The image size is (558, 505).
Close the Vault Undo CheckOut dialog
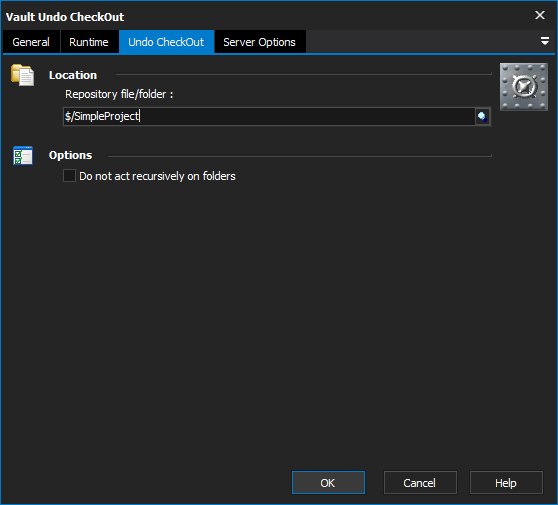coord(540,15)
